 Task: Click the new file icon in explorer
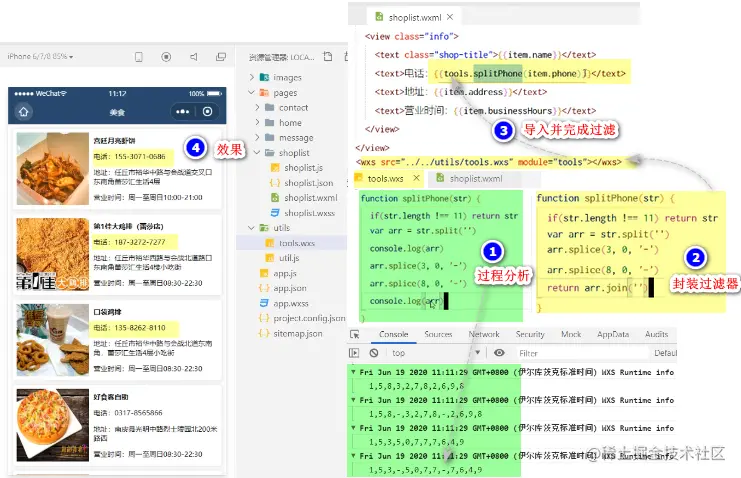point(327,57)
